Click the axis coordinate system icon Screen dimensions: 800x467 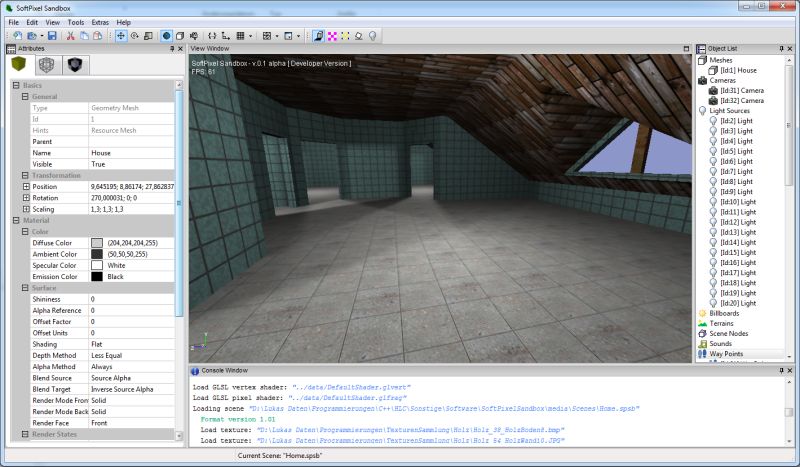coord(226,36)
